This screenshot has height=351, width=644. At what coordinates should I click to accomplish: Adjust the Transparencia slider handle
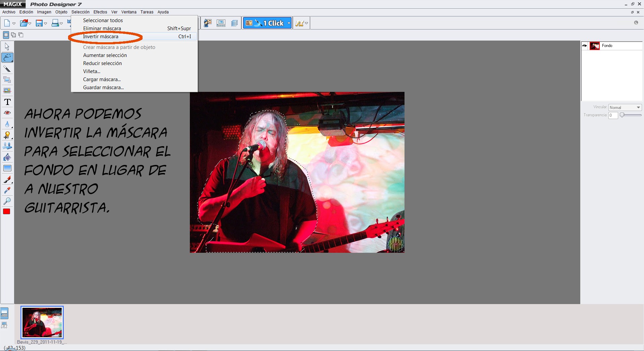pos(622,115)
